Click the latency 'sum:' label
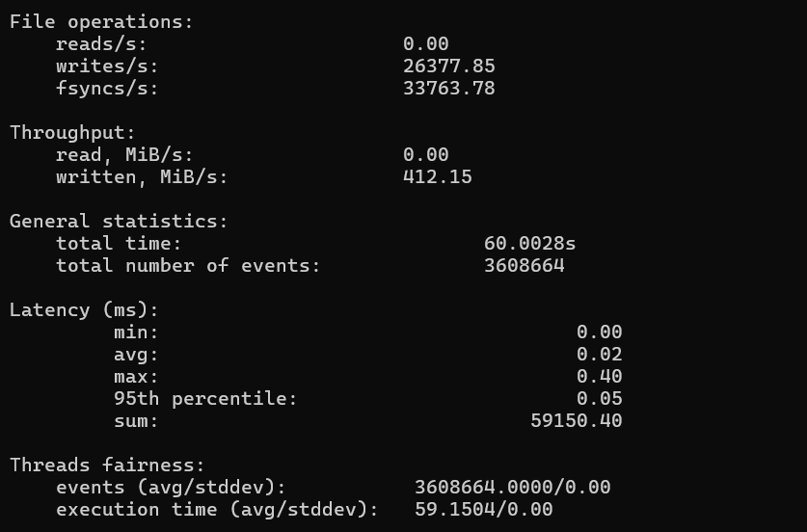 136,421
